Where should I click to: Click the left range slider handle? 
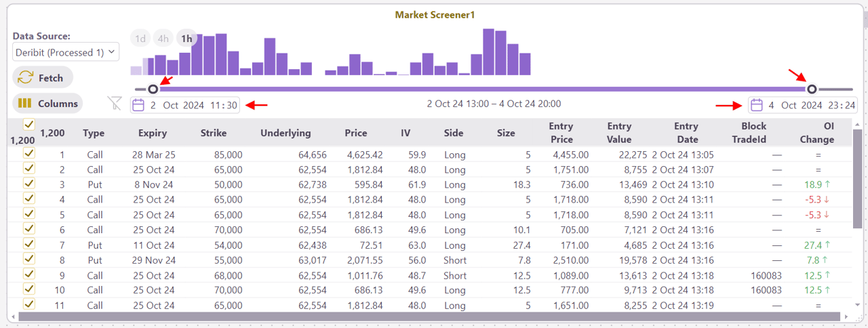[153, 89]
